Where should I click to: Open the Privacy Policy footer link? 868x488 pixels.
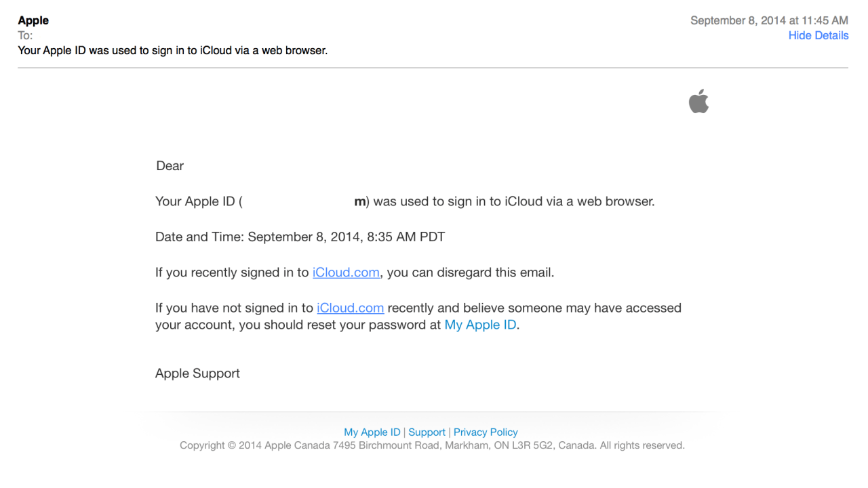click(x=486, y=432)
